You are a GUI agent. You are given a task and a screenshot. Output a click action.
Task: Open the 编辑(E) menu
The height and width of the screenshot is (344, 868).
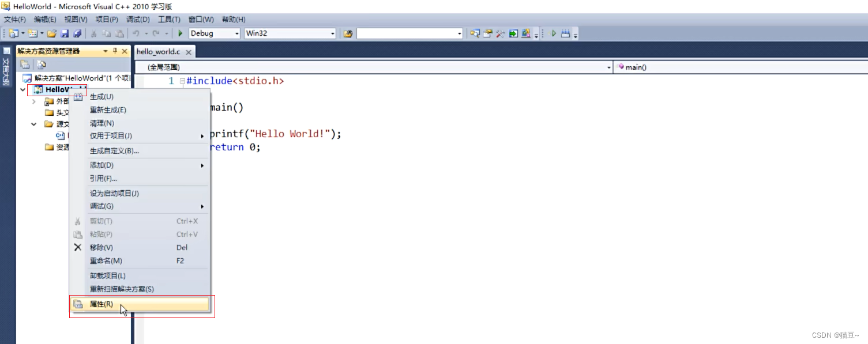click(x=45, y=20)
